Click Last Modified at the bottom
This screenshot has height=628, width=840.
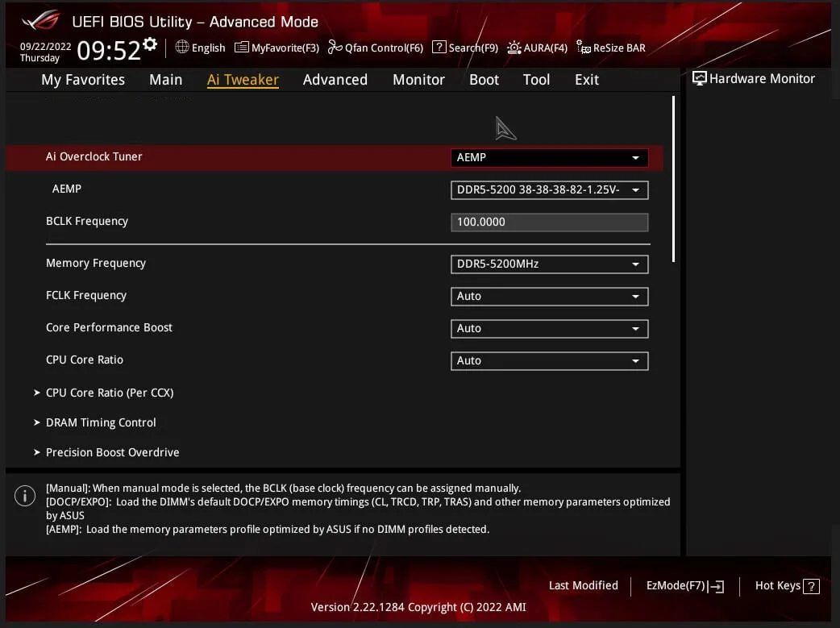(x=583, y=586)
